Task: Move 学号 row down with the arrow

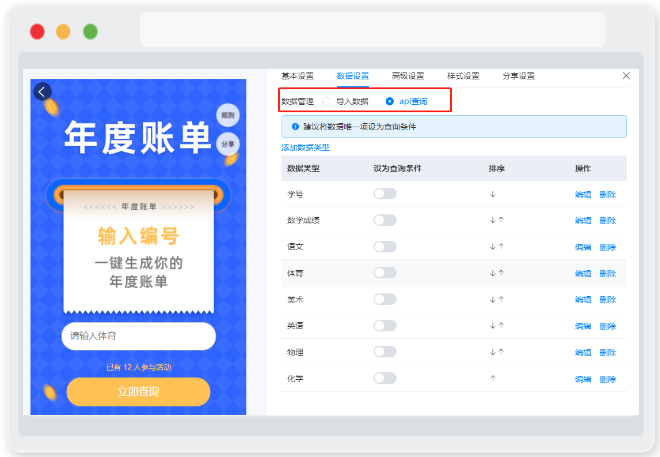Action: (x=492, y=194)
